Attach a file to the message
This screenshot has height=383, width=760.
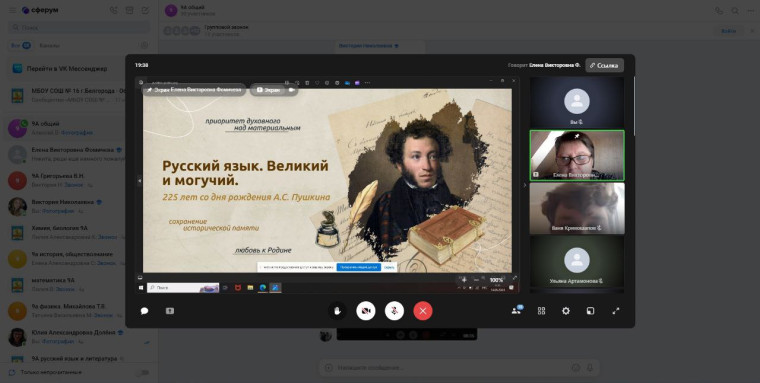click(x=329, y=368)
